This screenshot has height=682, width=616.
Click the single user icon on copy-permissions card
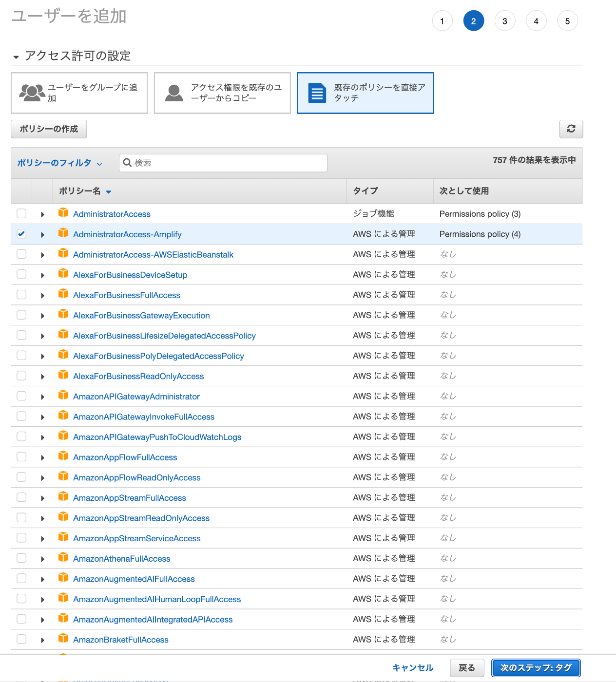(174, 93)
